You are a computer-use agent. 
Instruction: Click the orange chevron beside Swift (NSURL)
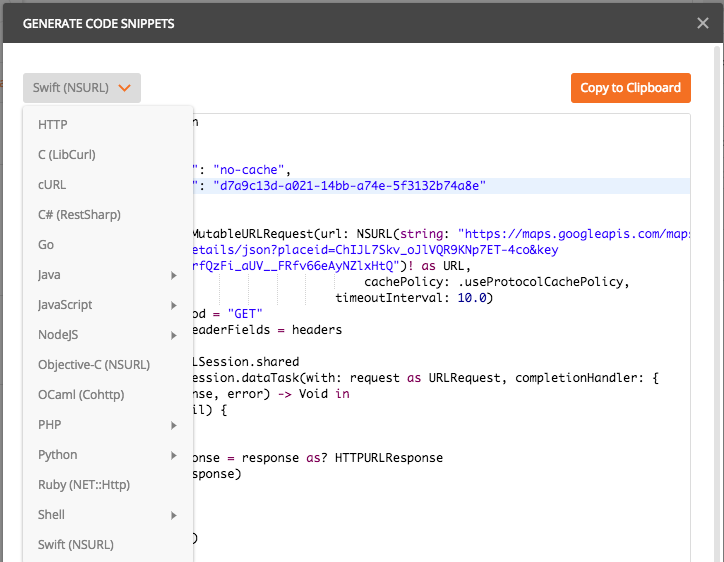pos(124,88)
